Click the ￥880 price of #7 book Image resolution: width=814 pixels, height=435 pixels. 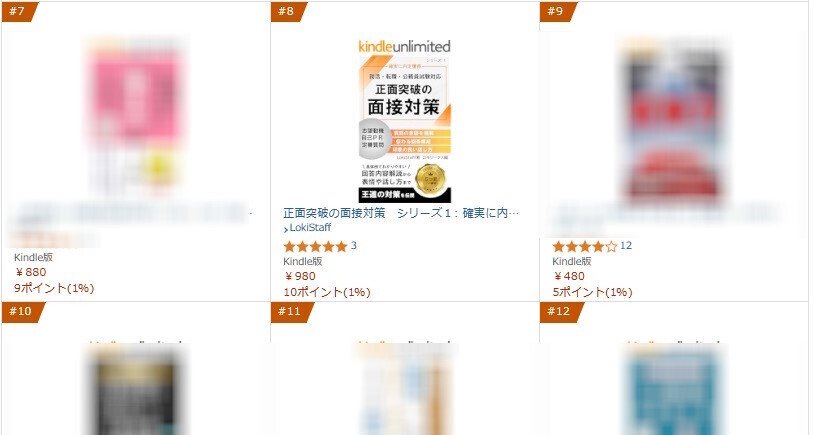30,272
